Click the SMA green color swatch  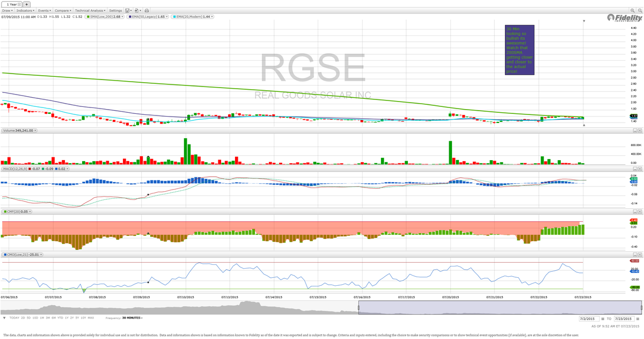click(87, 17)
